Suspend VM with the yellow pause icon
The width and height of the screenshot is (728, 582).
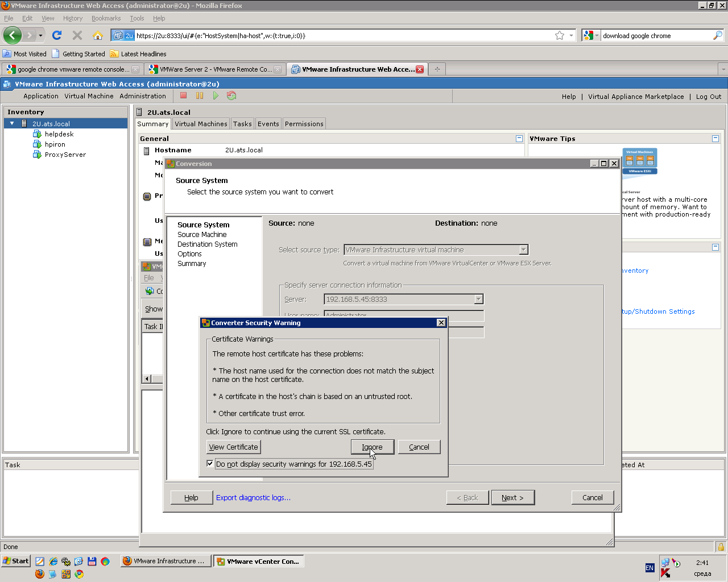click(x=200, y=95)
